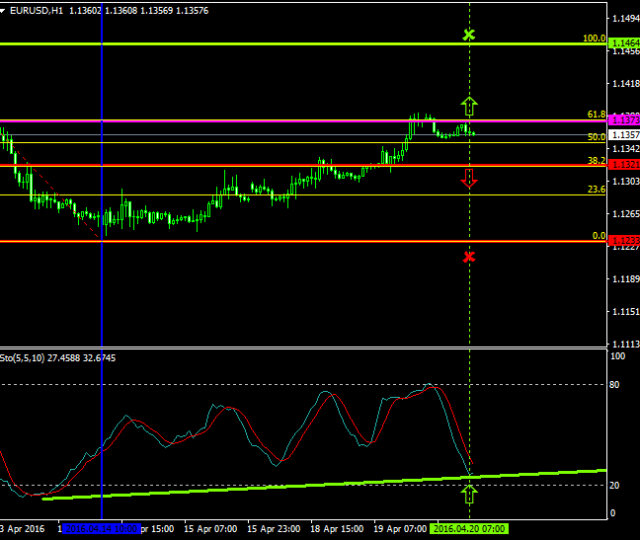Click the green trendline in Stochastic window

[300, 483]
